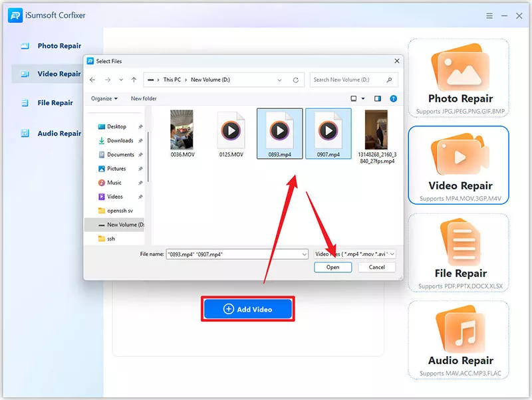Open the Photo Repair card on the right
The height and width of the screenshot is (400, 532).
pyautogui.click(x=459, y=78)
